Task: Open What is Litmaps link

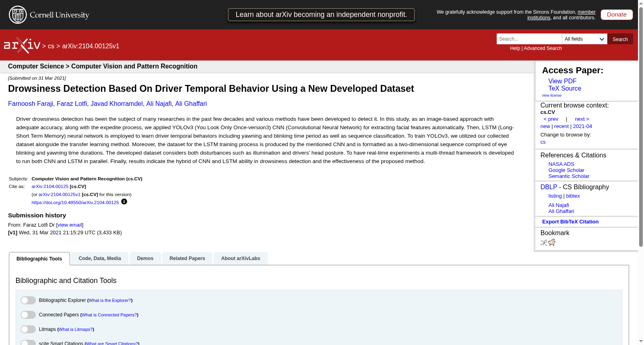Action: click(76, 329)
